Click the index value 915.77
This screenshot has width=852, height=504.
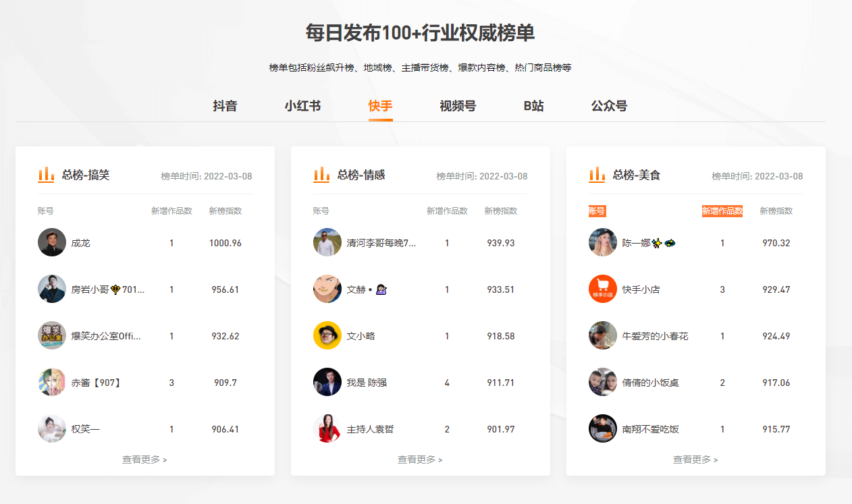(x=776, y=429)
